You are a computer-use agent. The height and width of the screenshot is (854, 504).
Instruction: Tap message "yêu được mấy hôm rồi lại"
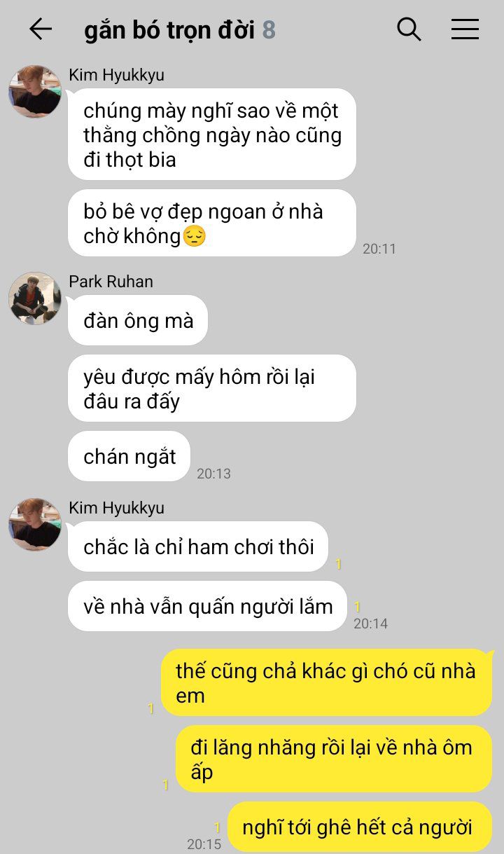212,389
